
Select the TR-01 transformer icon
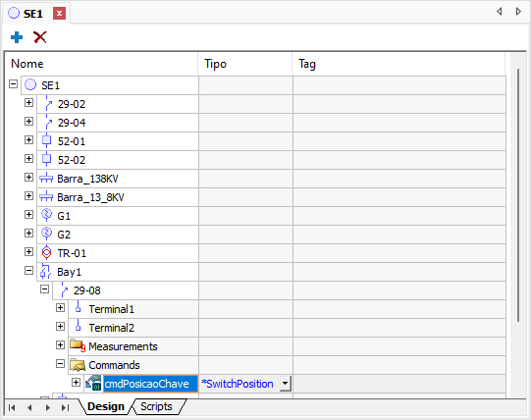click(x=46, y=252)
